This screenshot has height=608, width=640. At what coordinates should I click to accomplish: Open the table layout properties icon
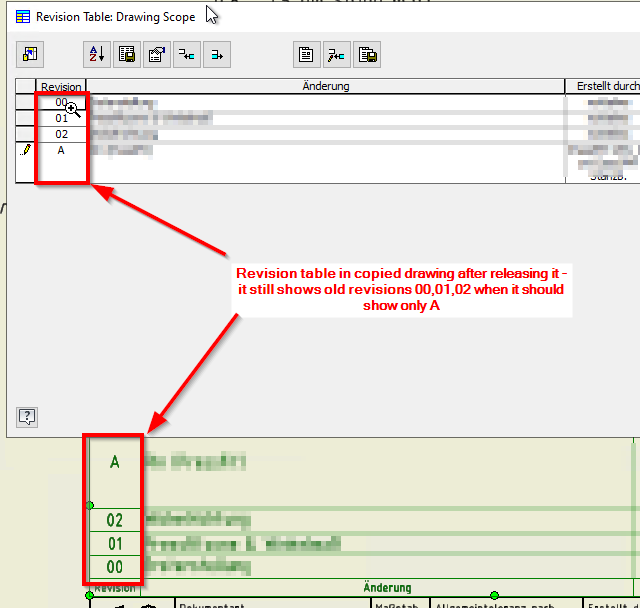coord(157,54)
